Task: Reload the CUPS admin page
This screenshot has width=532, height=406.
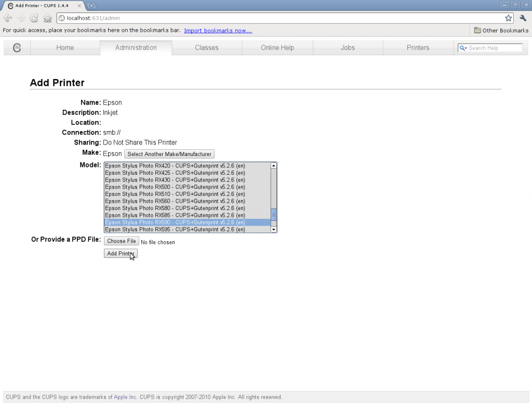Action: click(x=34, y=18)
